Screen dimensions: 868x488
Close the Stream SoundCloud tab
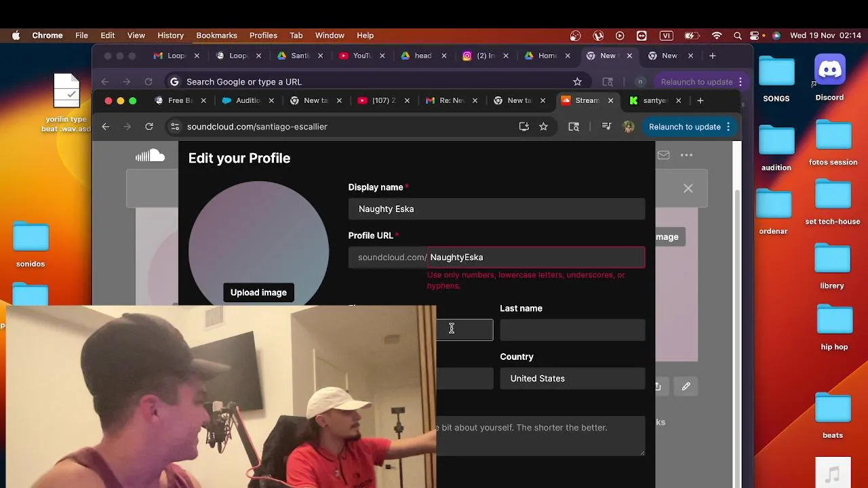pos(610,100)
